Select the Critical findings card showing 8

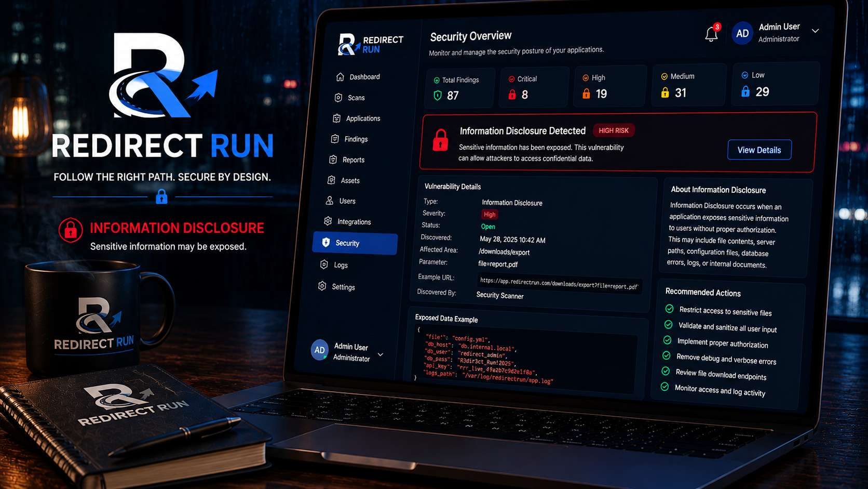[x=534, y=87]
